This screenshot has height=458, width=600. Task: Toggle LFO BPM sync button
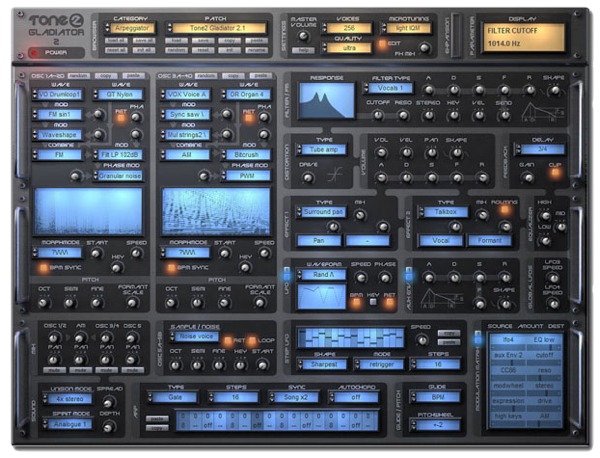click(x=356, y=303)
